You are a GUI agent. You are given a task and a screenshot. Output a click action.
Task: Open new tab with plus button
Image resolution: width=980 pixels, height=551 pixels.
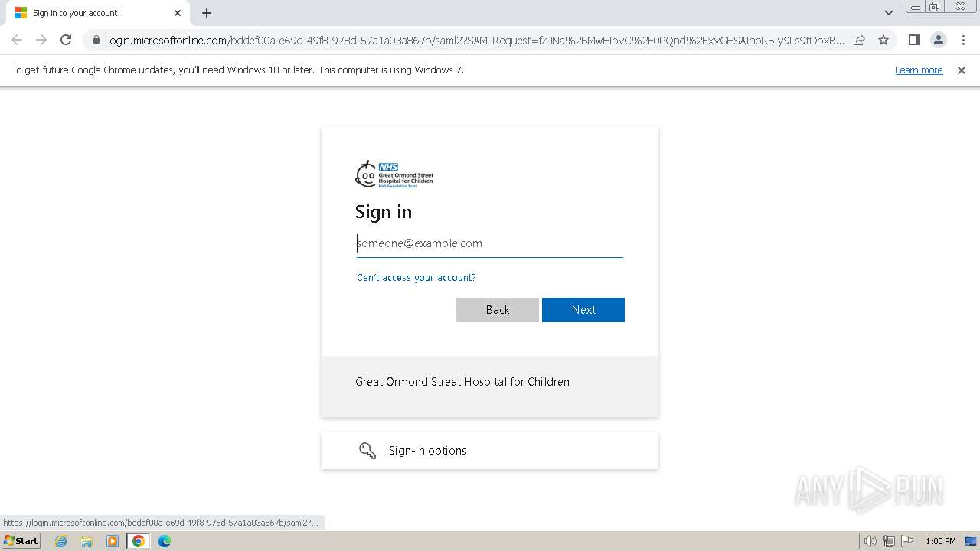coord(207,13)
